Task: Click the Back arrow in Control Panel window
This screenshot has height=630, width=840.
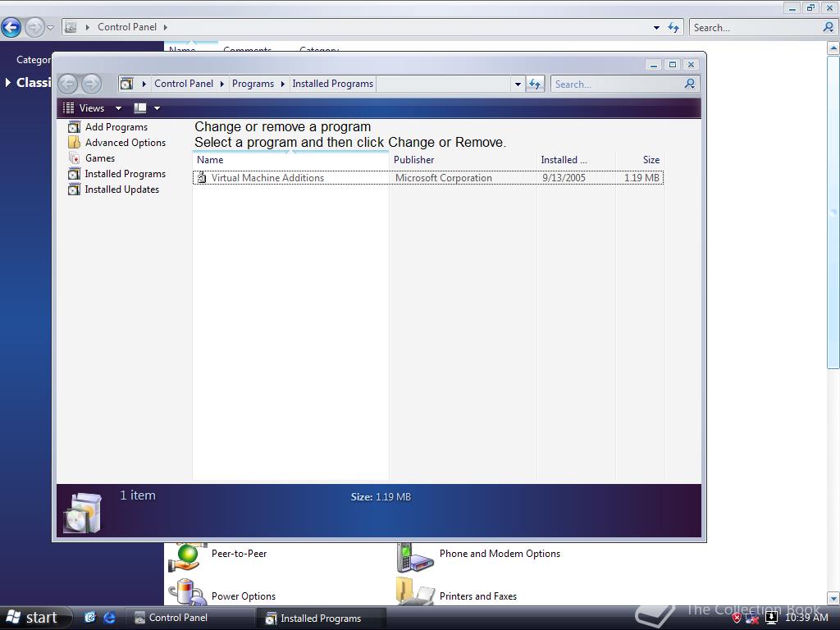Action: [11, 27]
